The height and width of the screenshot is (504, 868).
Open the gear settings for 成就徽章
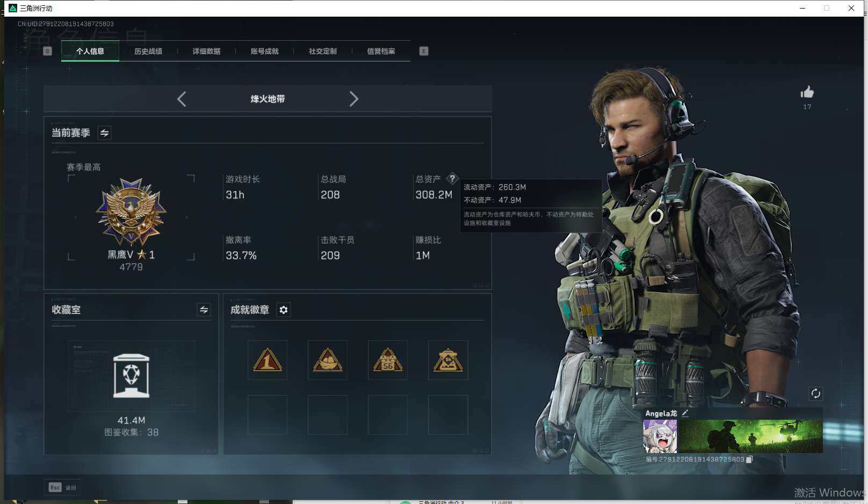(x=284, y=310)
